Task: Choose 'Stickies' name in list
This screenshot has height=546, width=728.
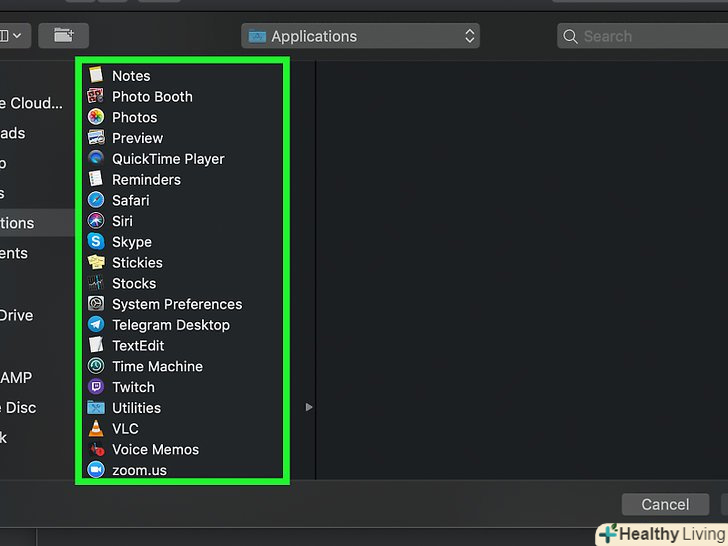Action: (137, 263)
